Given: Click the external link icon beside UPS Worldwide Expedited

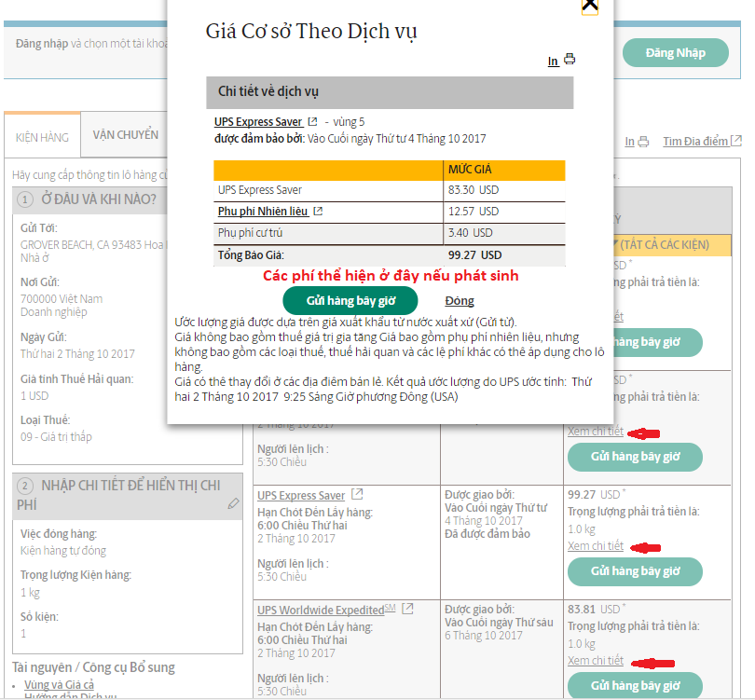Looking at the screenshot, I should (407, 609).
